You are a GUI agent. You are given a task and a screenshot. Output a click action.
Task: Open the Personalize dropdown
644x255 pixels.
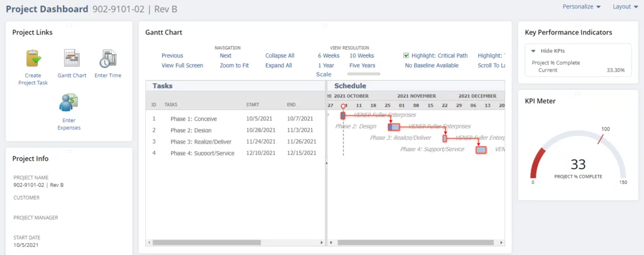[x=582, y=6]
